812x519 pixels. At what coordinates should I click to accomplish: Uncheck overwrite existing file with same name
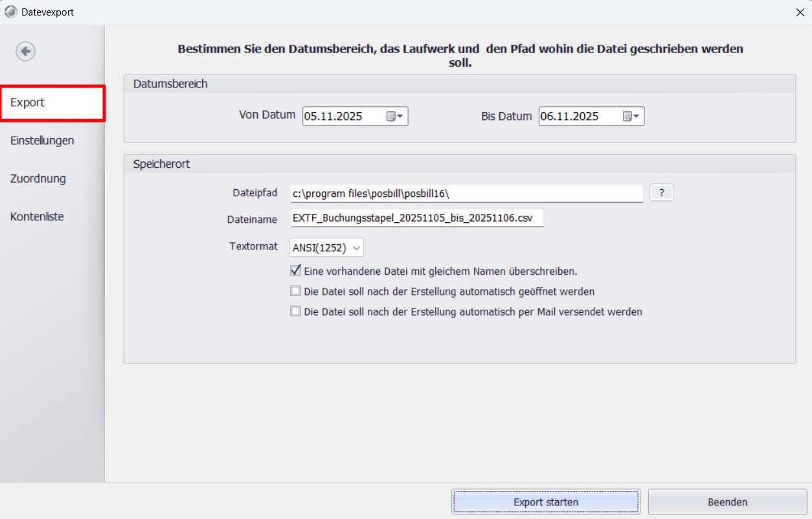(296, 271)
